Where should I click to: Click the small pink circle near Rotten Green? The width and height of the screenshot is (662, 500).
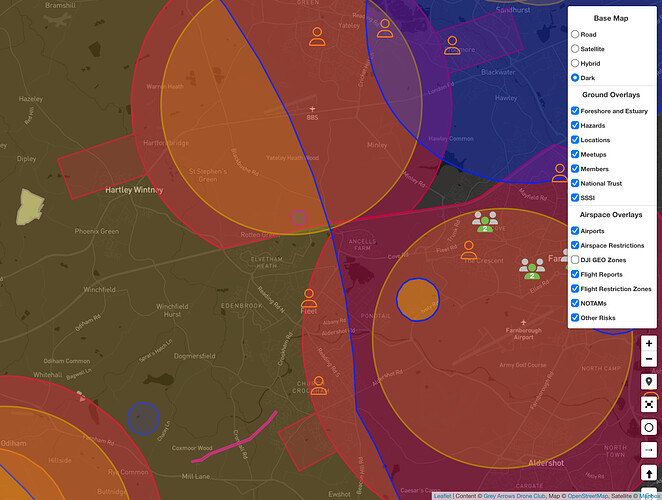[x=298, y=218]
